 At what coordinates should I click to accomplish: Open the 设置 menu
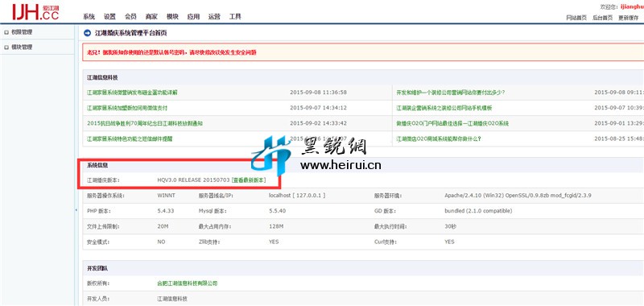point(109,17)
